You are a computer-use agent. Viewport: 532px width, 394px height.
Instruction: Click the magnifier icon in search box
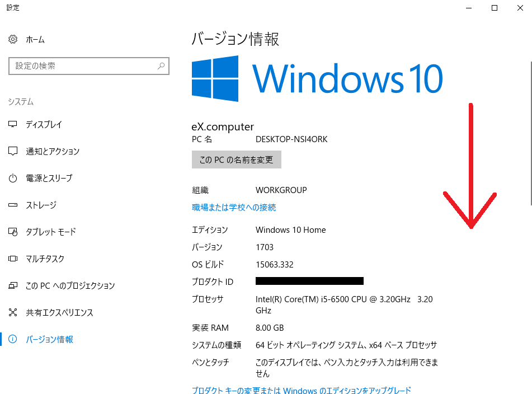(161, 66)
